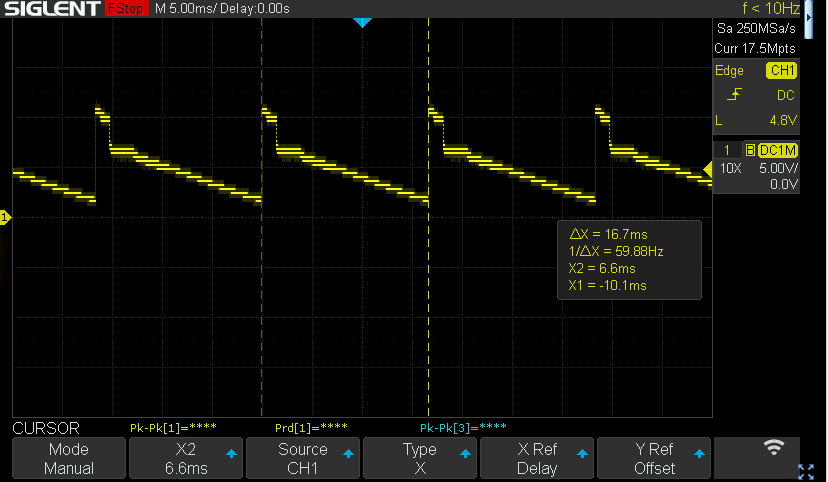Click the blue panel collapse tab at top right
The width and height of the screenshot is (828, 482).
pos(808,19)
